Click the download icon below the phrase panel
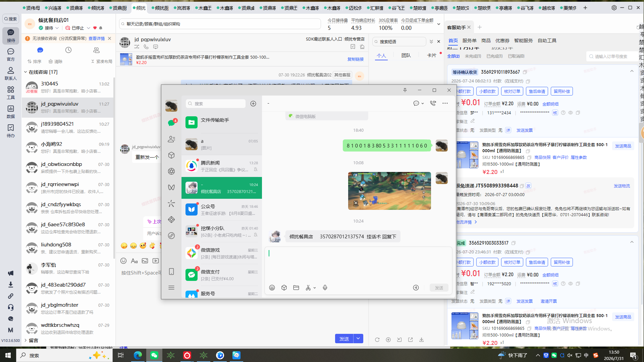644x362 pixels. (x=422, y=340)
